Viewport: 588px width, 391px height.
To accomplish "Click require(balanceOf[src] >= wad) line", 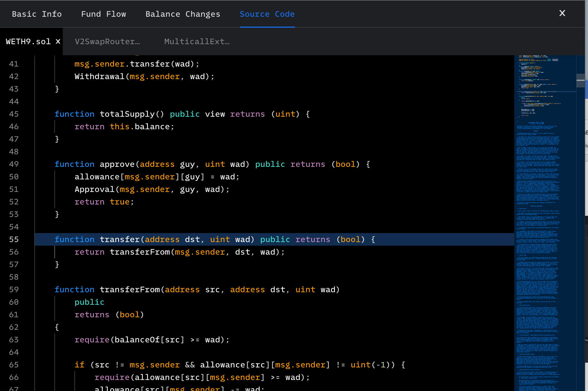I will (152, 340).
